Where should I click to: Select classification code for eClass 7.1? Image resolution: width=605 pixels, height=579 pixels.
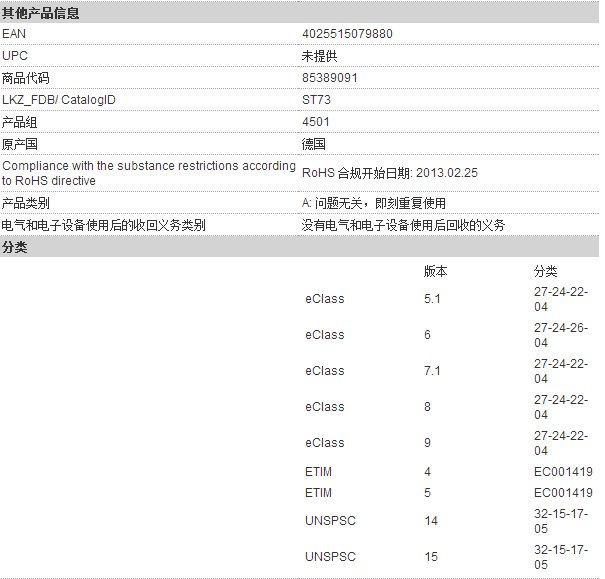[561, 371]
